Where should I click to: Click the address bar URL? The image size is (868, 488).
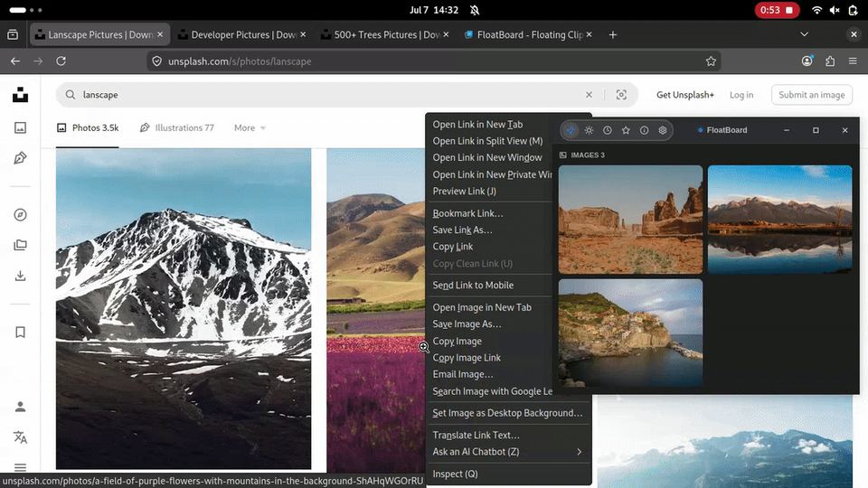click(x=240, y=61)
